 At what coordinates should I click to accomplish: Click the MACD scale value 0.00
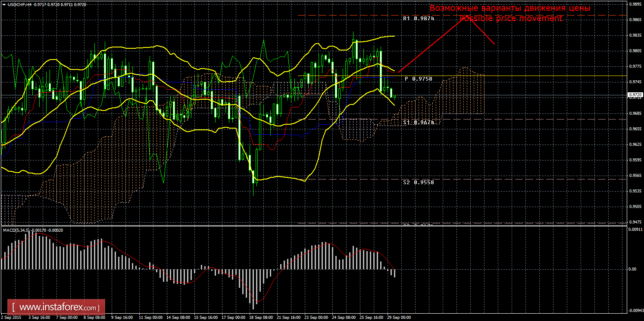633,269
